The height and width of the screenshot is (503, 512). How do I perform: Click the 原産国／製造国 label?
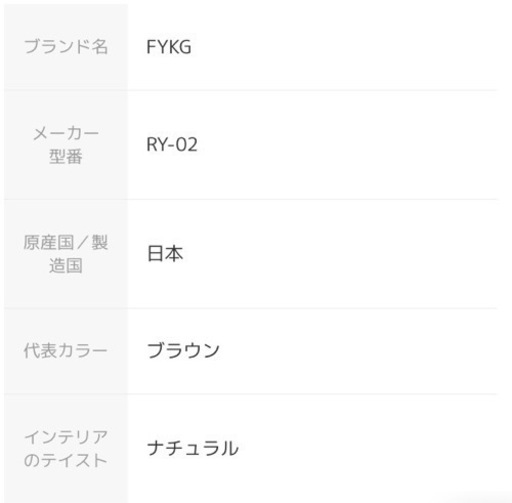click(66, 254)
